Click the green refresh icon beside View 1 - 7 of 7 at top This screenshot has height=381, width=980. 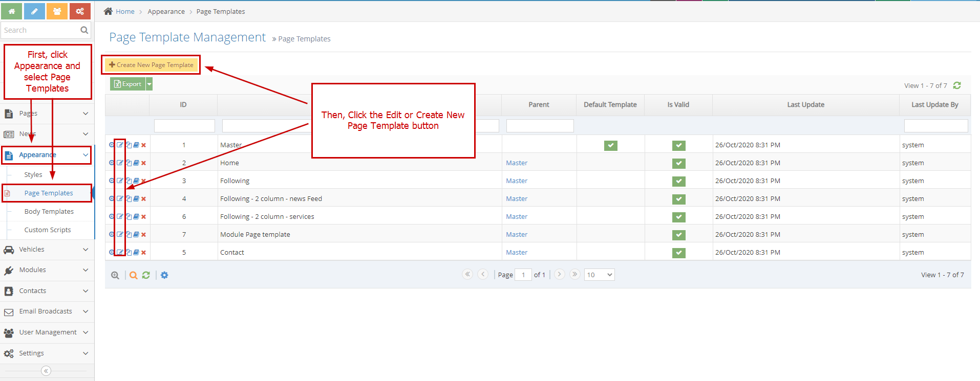tap(957, 85)
